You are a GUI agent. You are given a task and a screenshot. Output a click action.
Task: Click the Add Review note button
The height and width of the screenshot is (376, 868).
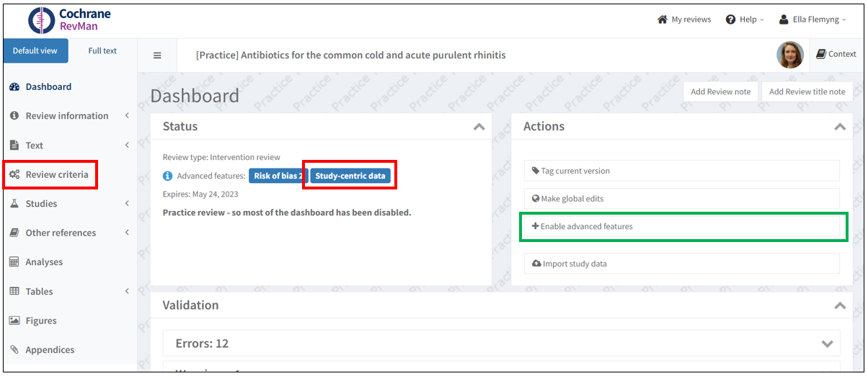[x=720, y=91]
